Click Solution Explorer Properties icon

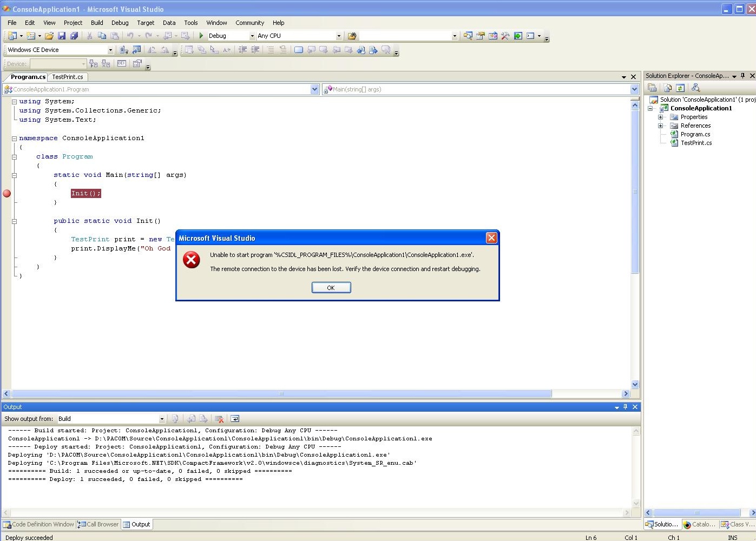[x=652, y=88]
